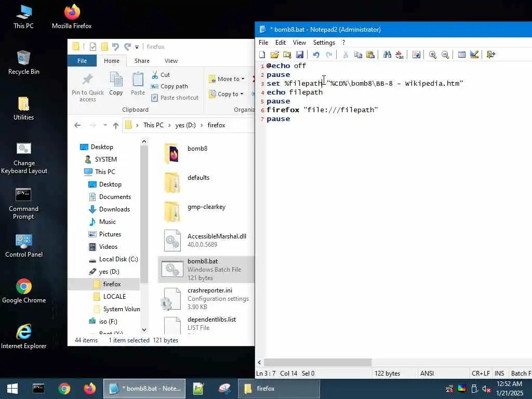
Task: Switch to the View ribbon tab in Explorer
Action: (171, 61)
